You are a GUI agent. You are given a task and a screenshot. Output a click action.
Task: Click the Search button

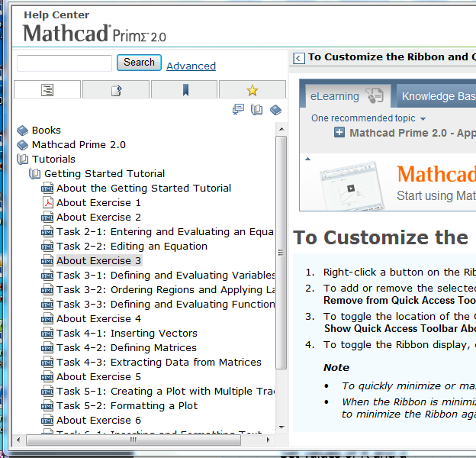pos(139,63)
